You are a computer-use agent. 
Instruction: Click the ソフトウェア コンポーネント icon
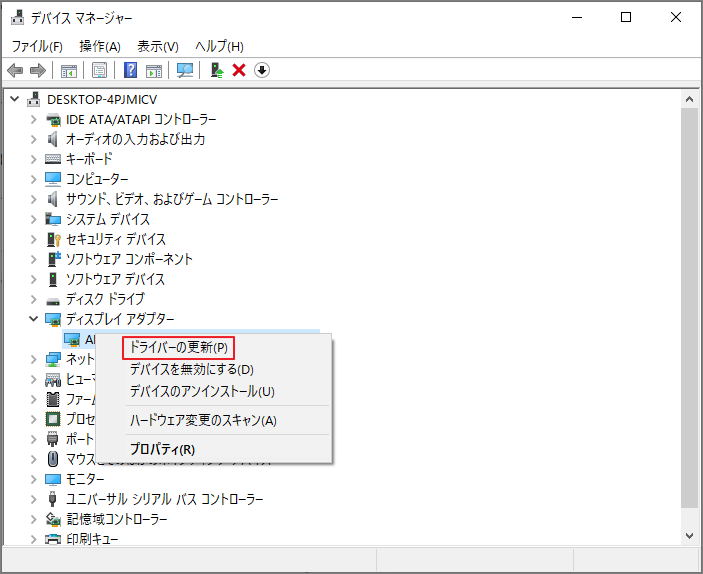tap(54, 259)
